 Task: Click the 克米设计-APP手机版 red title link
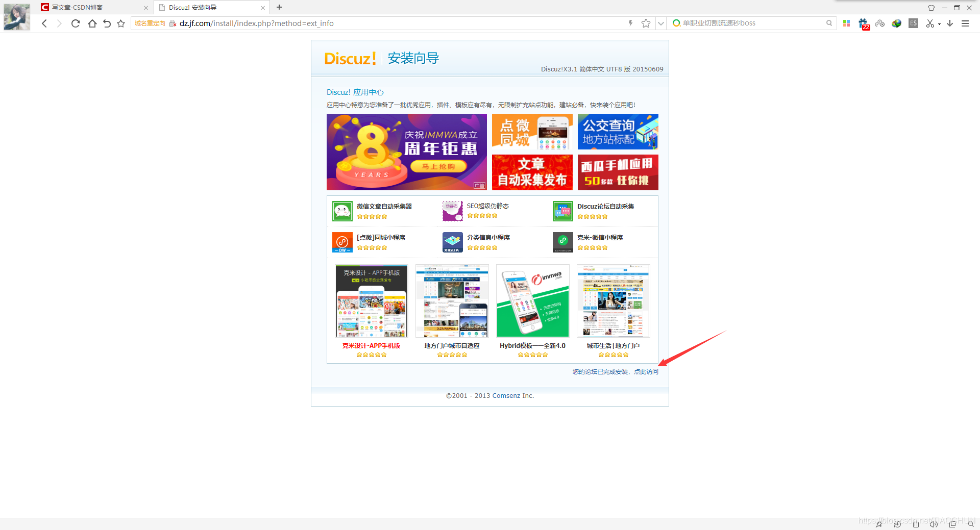tap(372, 346)
